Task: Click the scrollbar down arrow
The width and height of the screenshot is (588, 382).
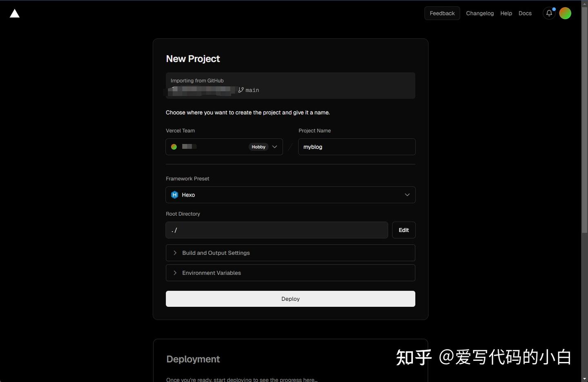Action: (x=584, y=379)
